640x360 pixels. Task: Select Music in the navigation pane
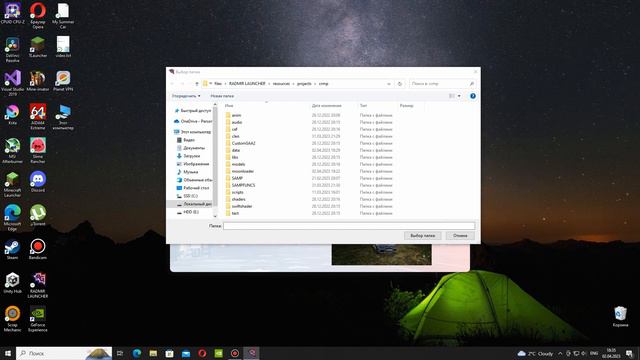tap(187, 172)
